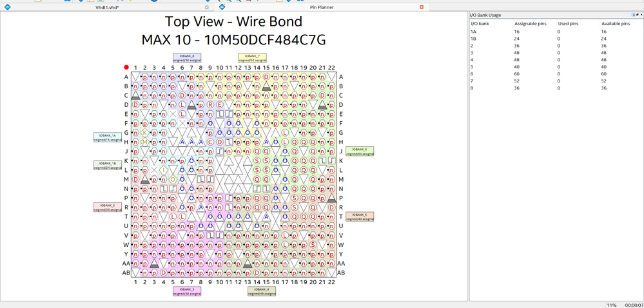Select pin A15 marked D in package view

(x=266, y=77)
